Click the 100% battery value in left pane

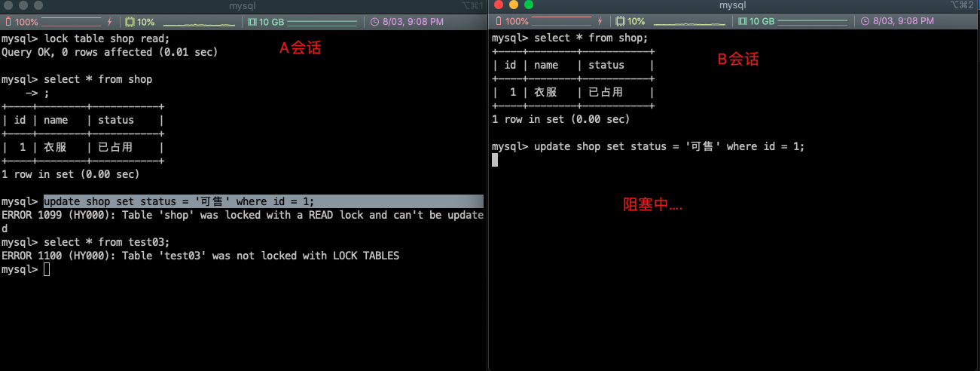tap(26, 22)
